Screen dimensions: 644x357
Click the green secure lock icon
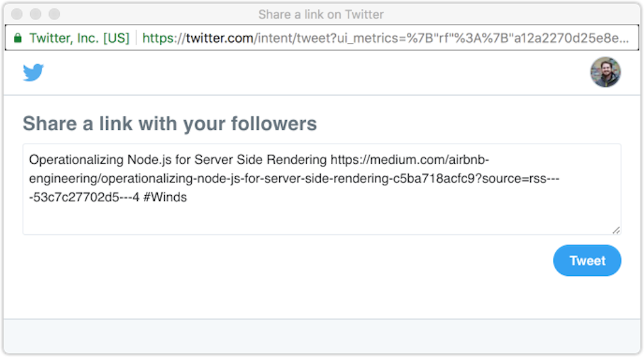coord(18,38)
